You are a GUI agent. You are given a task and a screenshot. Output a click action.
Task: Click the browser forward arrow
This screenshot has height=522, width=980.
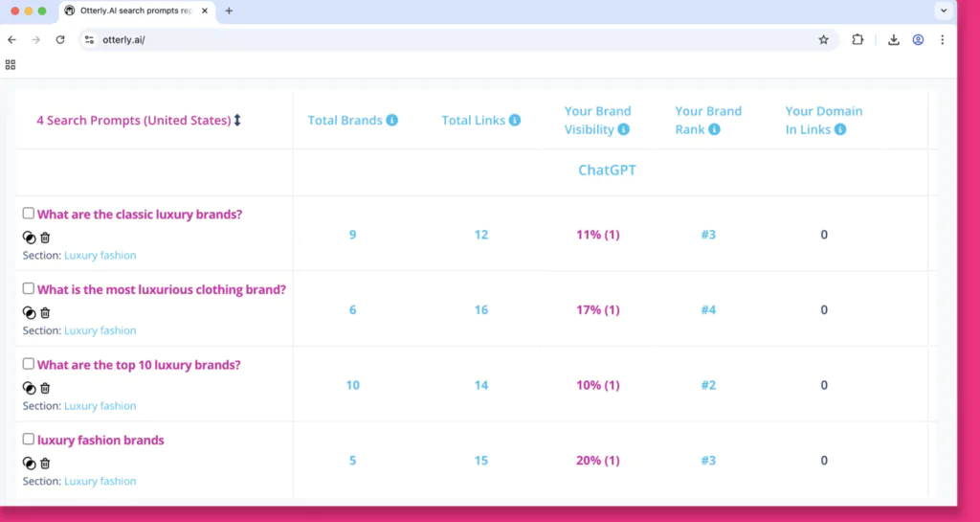pos(36,39)
